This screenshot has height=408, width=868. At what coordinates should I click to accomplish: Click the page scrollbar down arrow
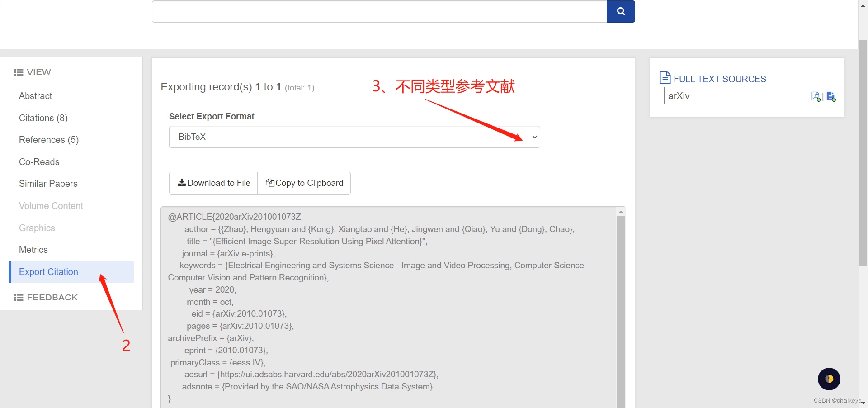(863, 403)
